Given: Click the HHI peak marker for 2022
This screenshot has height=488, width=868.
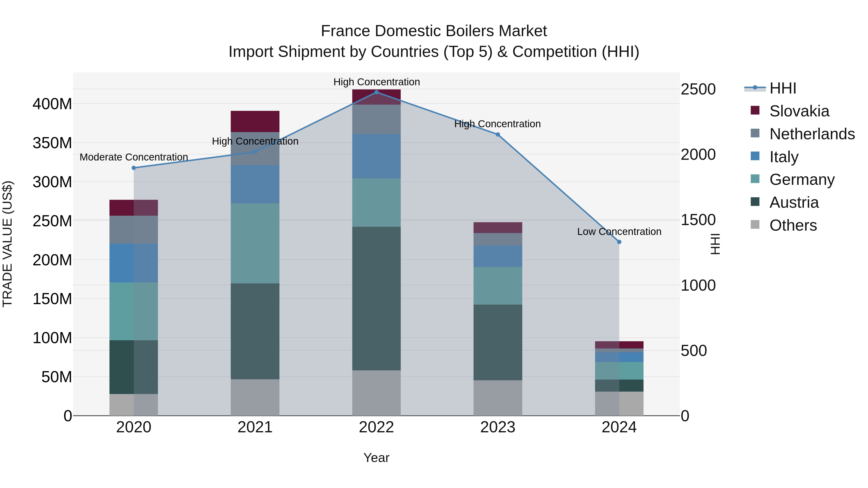Looking at the screenshot, I should (376, 92).
